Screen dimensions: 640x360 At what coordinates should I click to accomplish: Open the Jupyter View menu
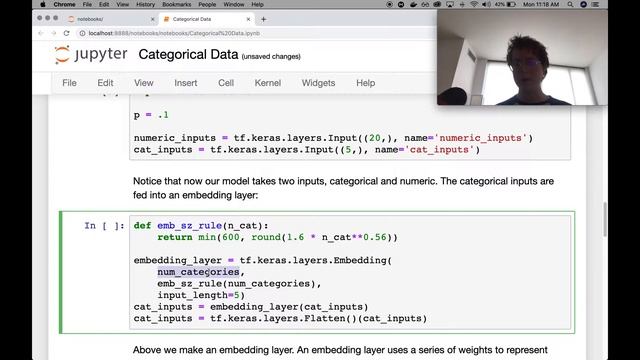pos(144,83)
